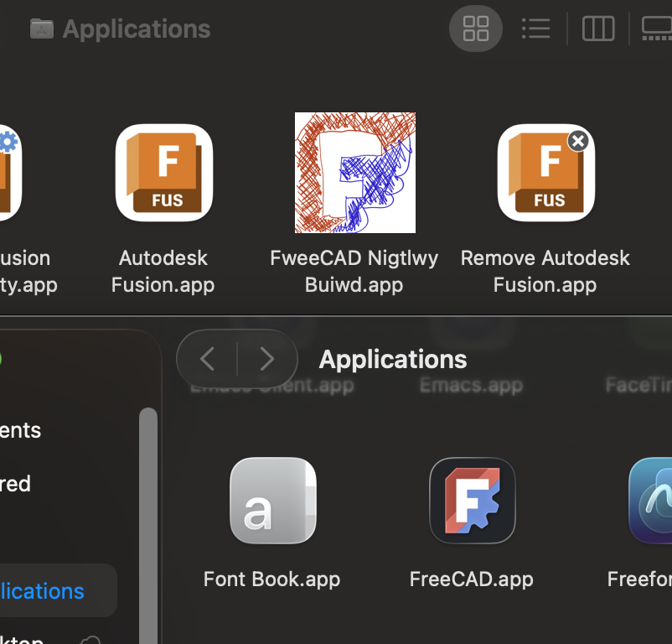Select Applications in the sidebar

[x=58, y=590]
